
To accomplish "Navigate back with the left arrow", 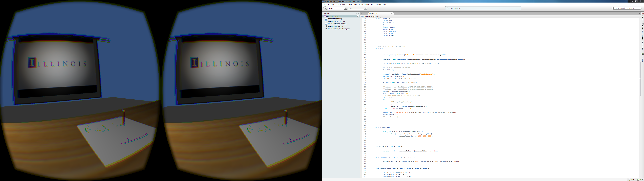I will click(361, 13).
